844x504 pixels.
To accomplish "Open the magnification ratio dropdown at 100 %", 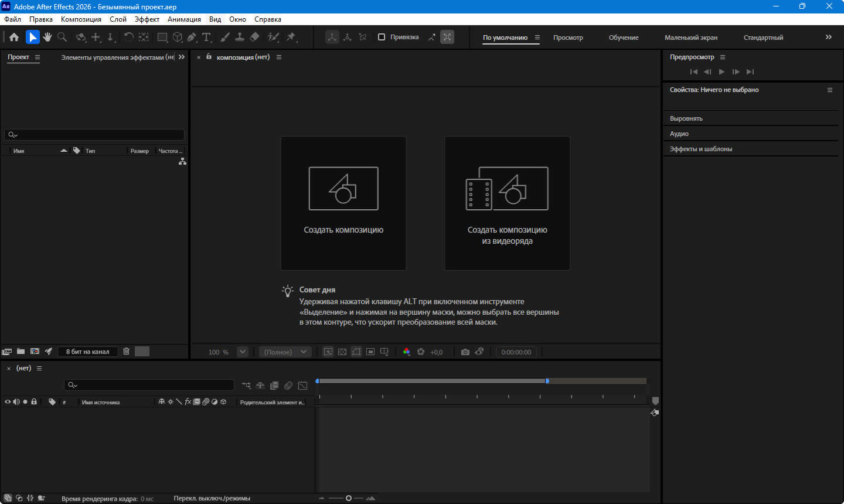I will tap(242, 352).
